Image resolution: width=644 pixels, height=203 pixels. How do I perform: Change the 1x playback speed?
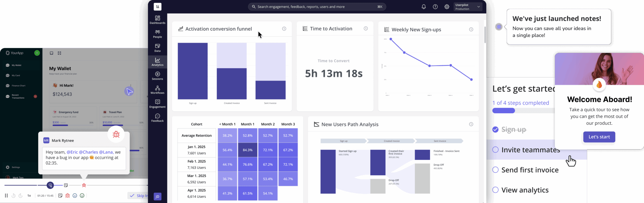pos(29,195)
